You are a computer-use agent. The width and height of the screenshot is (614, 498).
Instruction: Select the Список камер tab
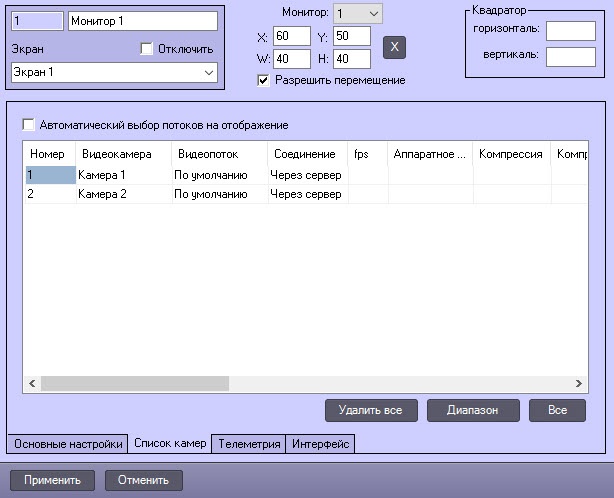(x=170, y=443)
